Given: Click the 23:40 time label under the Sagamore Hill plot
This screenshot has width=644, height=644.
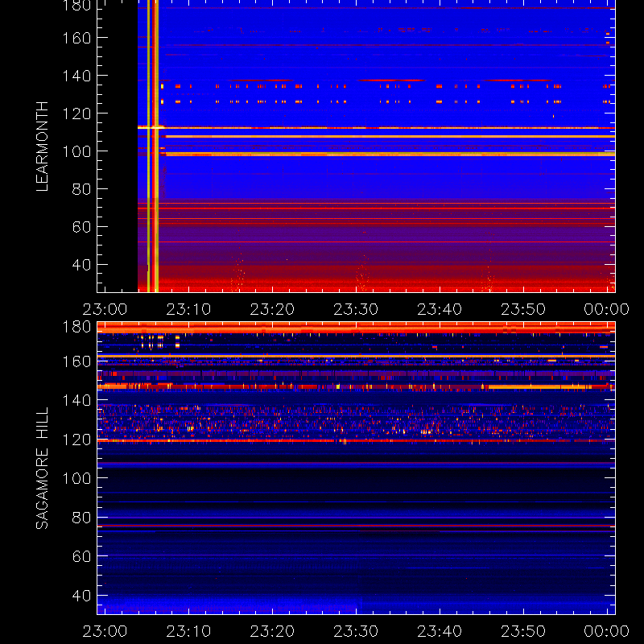Looking at the screenshot, I should 440,631.
